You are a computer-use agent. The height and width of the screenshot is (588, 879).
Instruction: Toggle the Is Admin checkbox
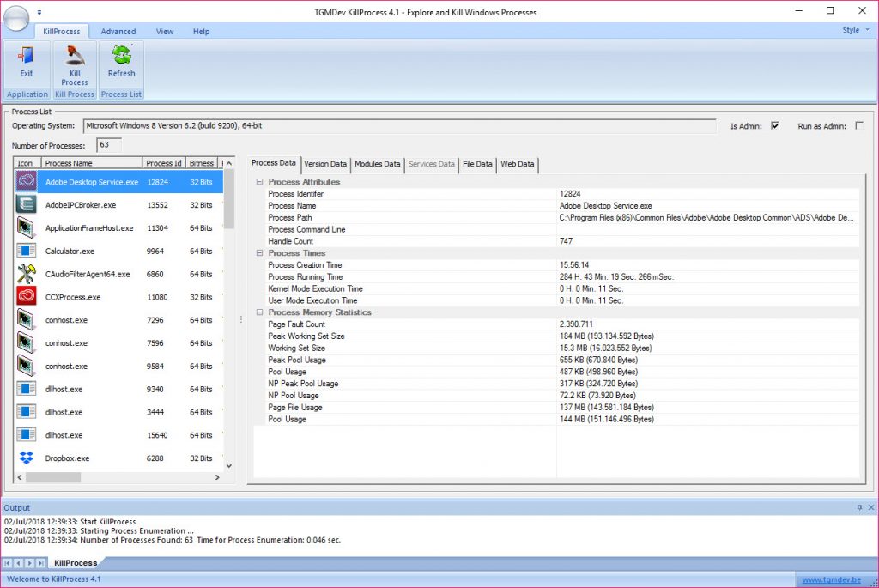tap(775, 125)
